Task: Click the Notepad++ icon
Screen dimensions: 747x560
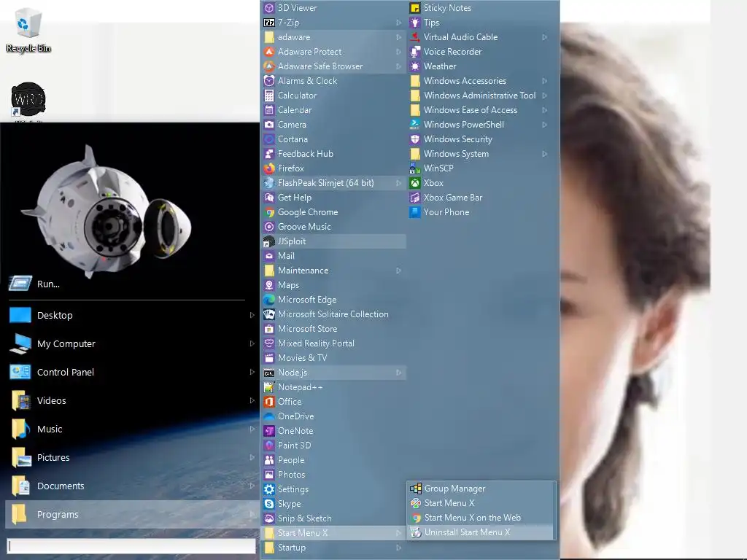Action: click(269, 387)
